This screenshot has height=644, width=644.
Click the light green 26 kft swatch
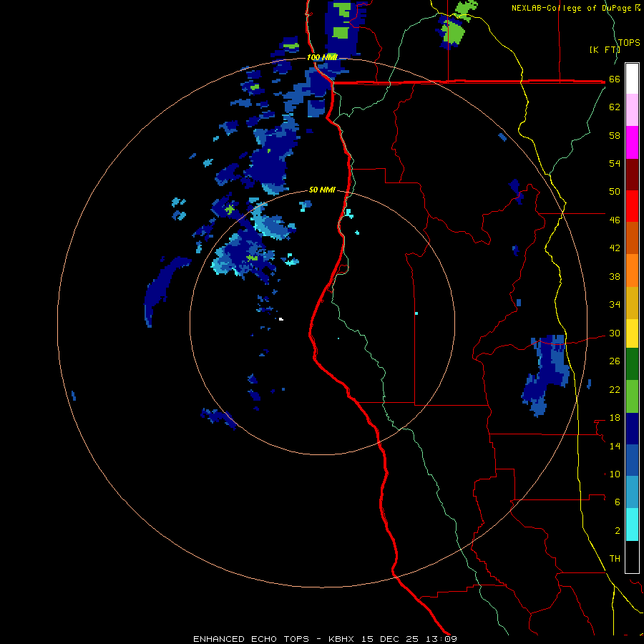(x=632, y=396)
